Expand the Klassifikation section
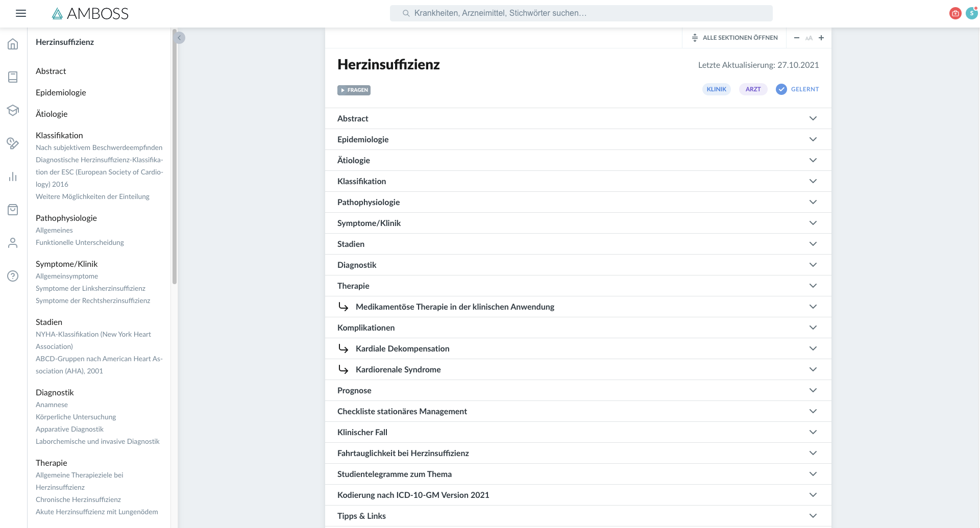Viewport: 980px width, 528px height. (578, 181)
